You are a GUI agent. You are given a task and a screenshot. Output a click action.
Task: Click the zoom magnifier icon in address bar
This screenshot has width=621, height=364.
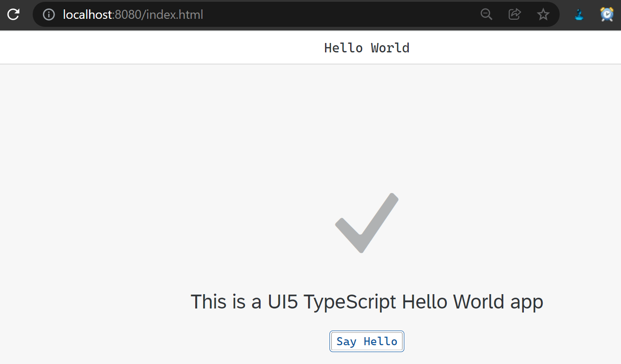[486, 14]
